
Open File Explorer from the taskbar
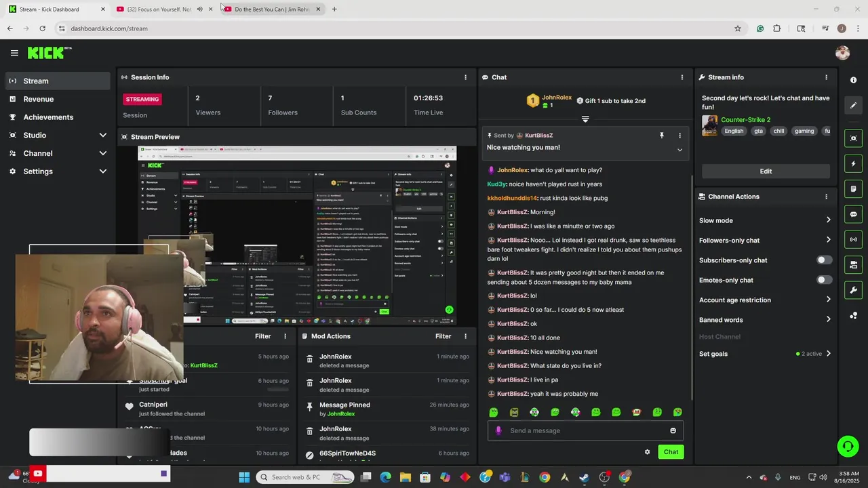point(405,477)
